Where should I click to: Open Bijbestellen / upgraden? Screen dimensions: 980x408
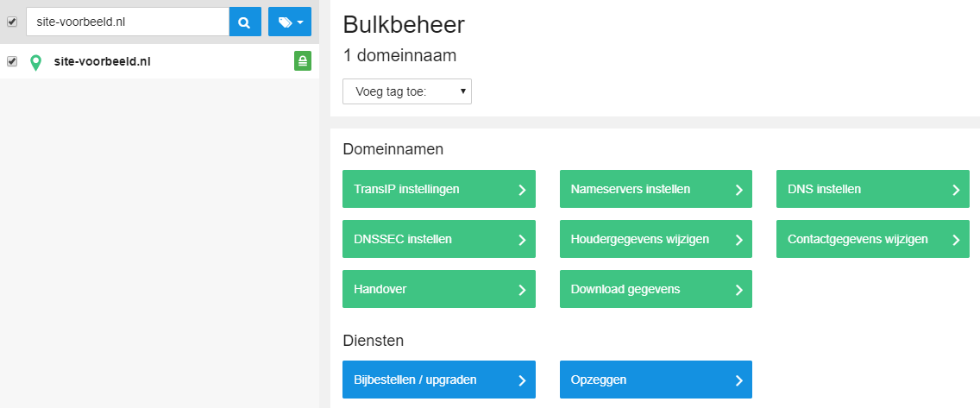click(439, 380)
